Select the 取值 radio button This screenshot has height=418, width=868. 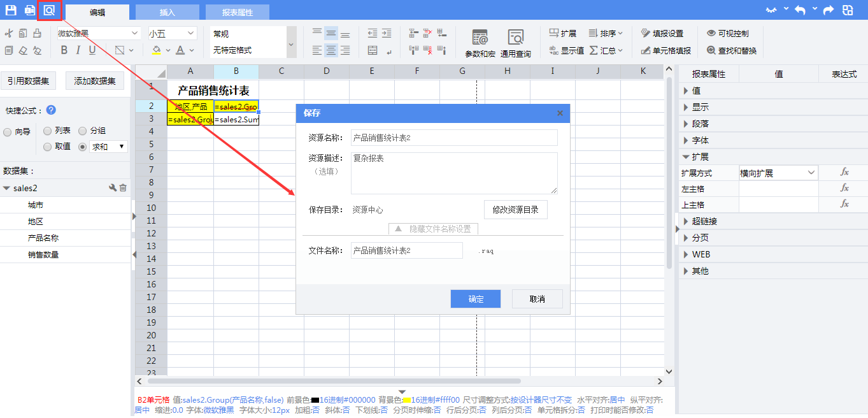[x=48, y=147]
